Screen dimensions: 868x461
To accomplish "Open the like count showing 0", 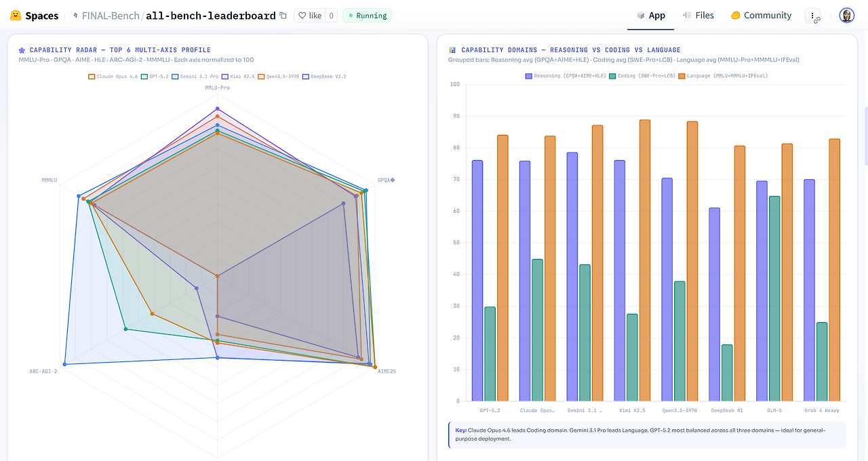I will pyautogui.click(x=331, y=16).
